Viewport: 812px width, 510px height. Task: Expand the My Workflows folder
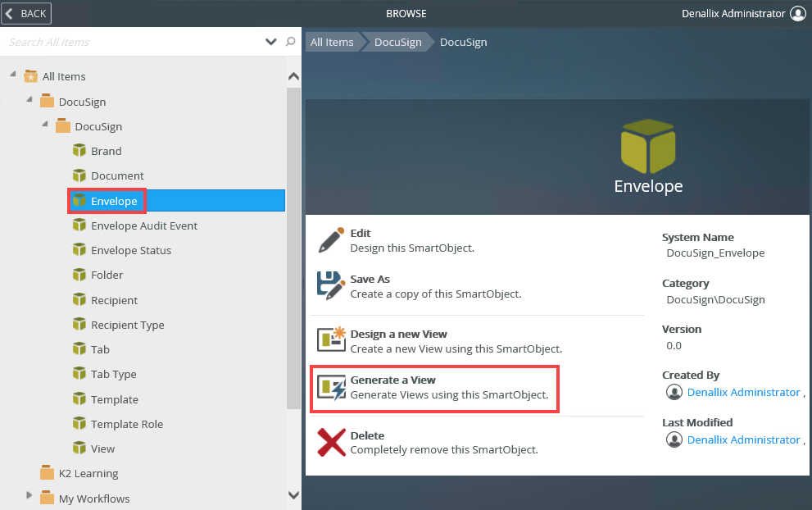29,495
